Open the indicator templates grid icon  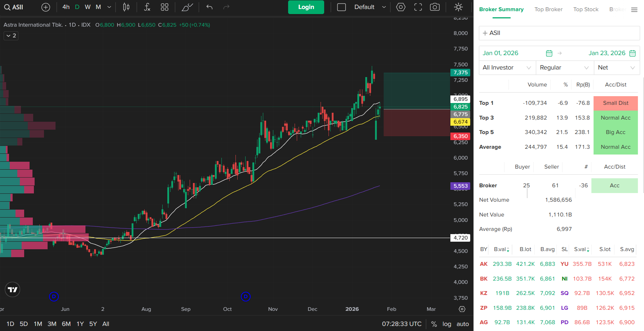click(164, 7)
